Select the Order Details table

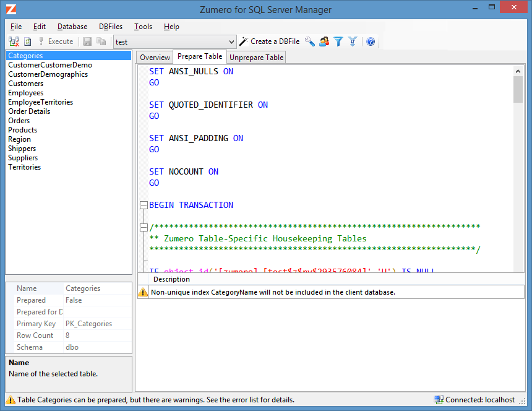coord(29,111)
